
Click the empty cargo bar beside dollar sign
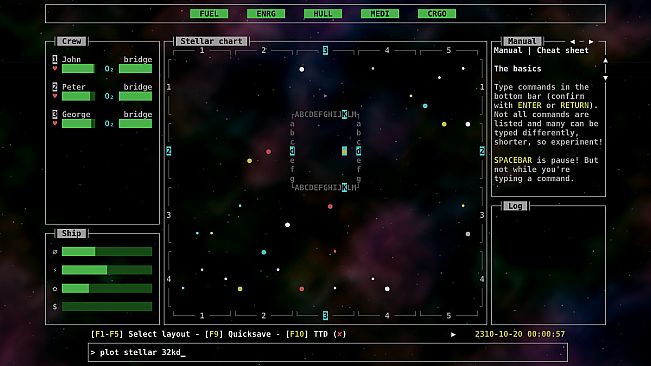point(107,306)
